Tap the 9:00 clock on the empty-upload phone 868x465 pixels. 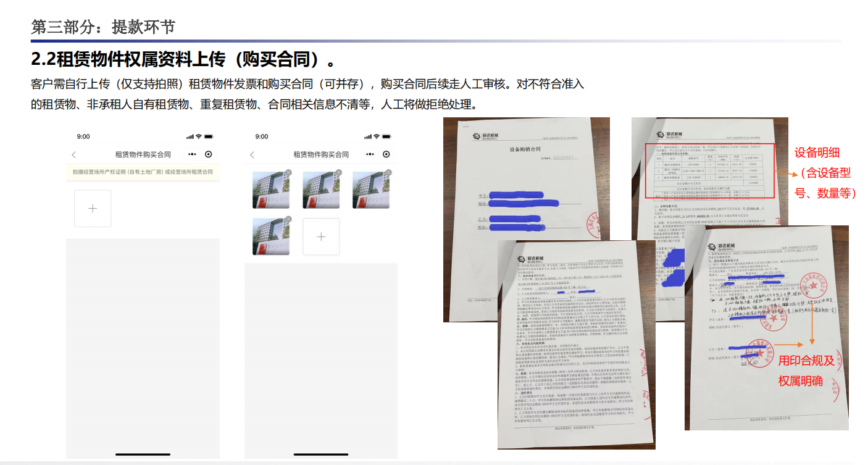83,136
